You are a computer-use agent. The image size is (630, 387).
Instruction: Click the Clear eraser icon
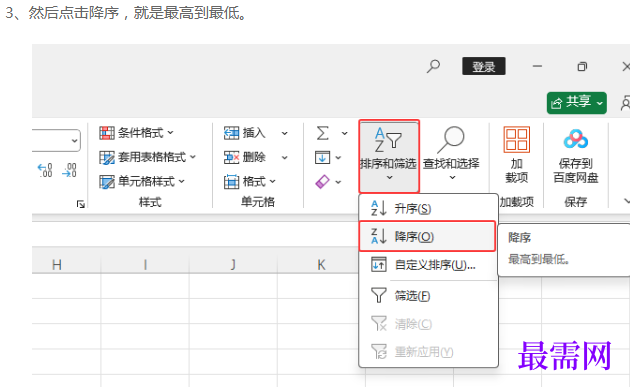[323, 182]
